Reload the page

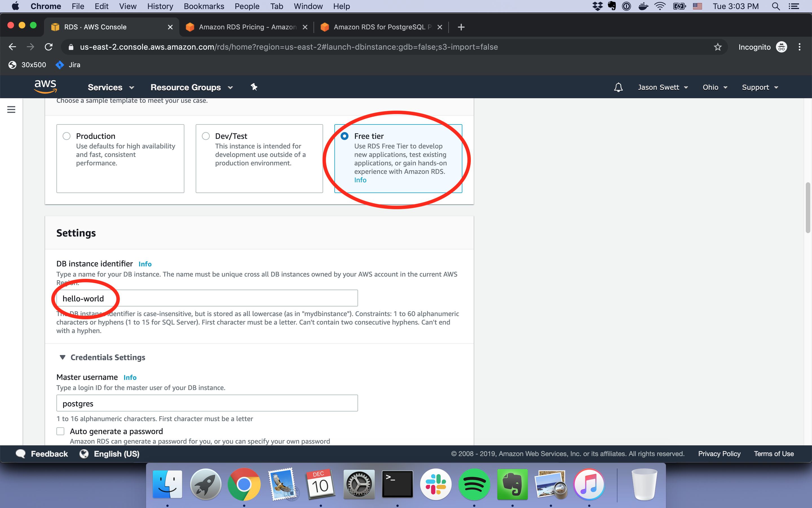tap(49, 47)
